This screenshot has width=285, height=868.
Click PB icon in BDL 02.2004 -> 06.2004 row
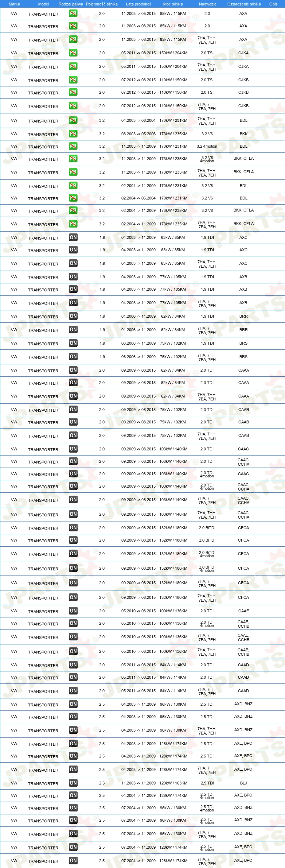(x=73, y=198)
